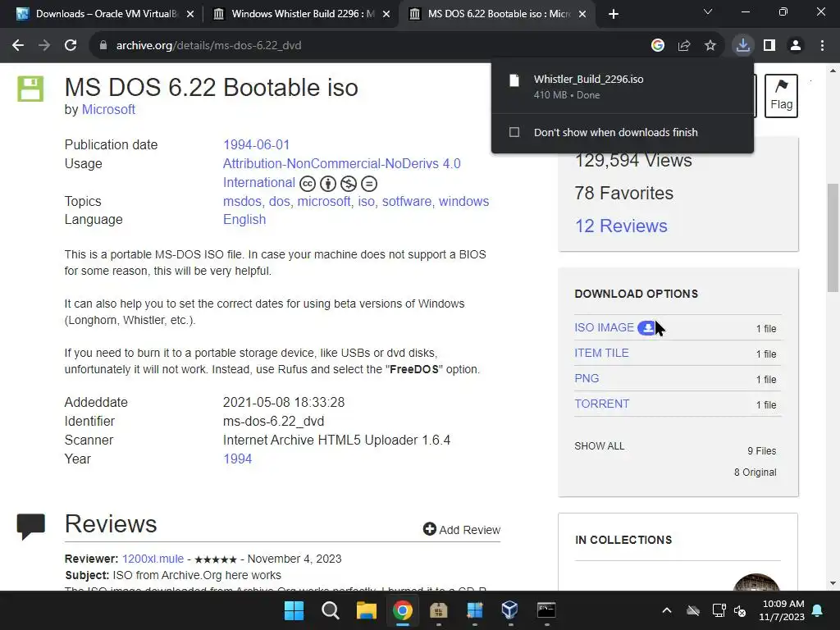Click windows topic link
The width and height of the screenshot is (840, 630).
[x=464, y=202]
